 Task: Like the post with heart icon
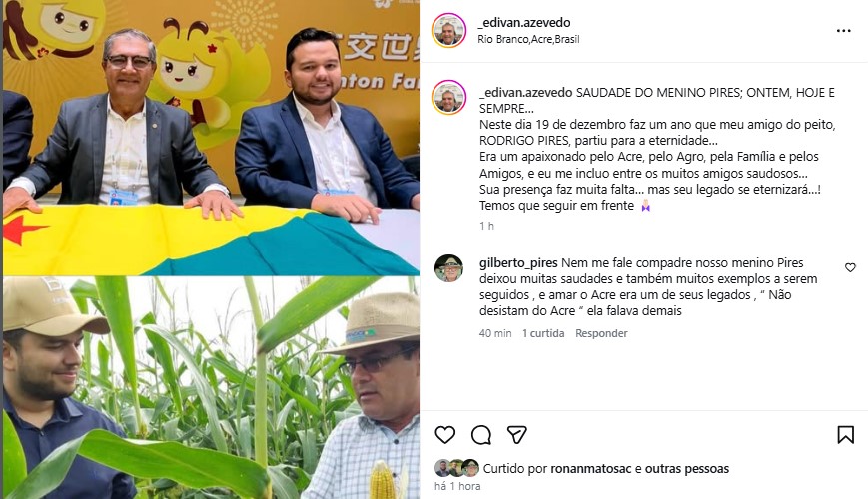pyautogui.click(x=445, y=435)
